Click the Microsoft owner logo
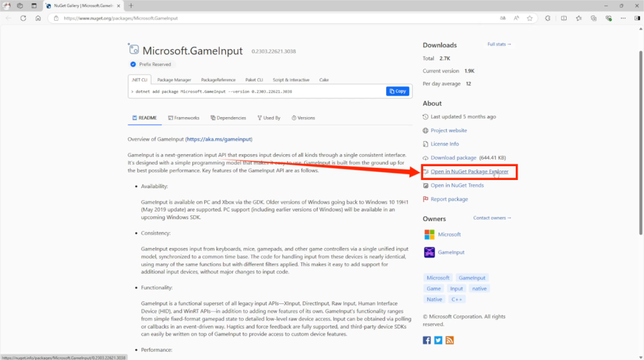Image resolution: width=644 pixels, height=360 pixels. pos(429,234)
